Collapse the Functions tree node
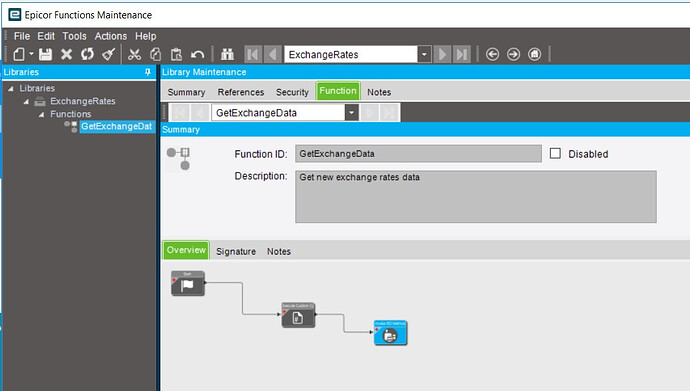Screen dimensions: 690x391 (41, 114)
